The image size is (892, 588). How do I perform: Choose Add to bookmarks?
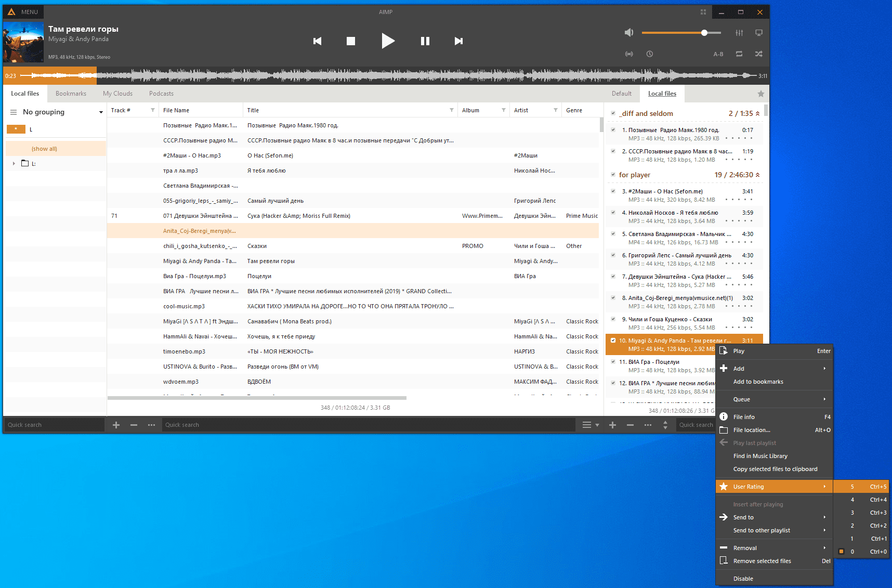[775, 382]
